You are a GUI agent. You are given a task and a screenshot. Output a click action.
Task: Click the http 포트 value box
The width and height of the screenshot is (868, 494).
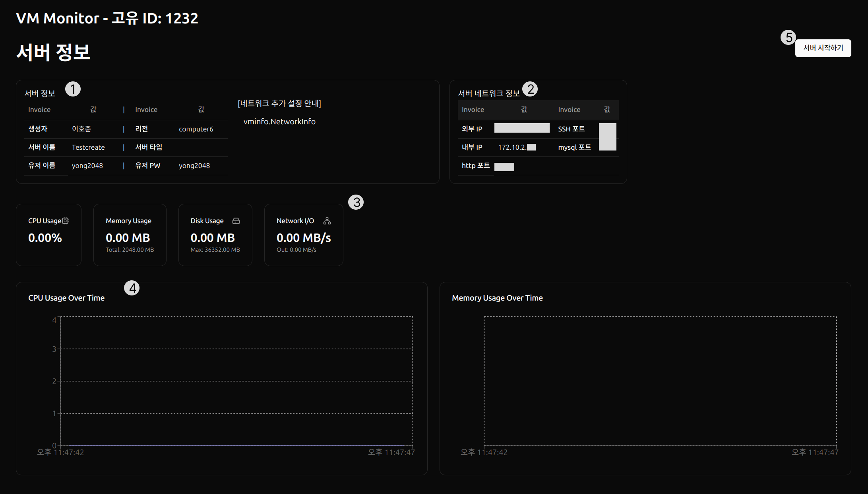504,167
